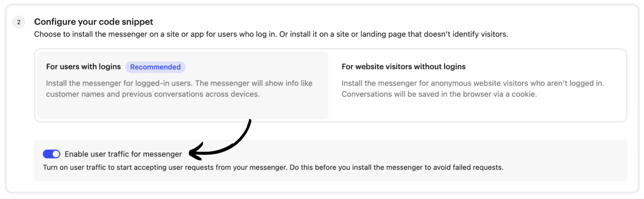The image size is (644, 199).
Task: Click the For users with logins title text
Action: (x=83, y=67)
